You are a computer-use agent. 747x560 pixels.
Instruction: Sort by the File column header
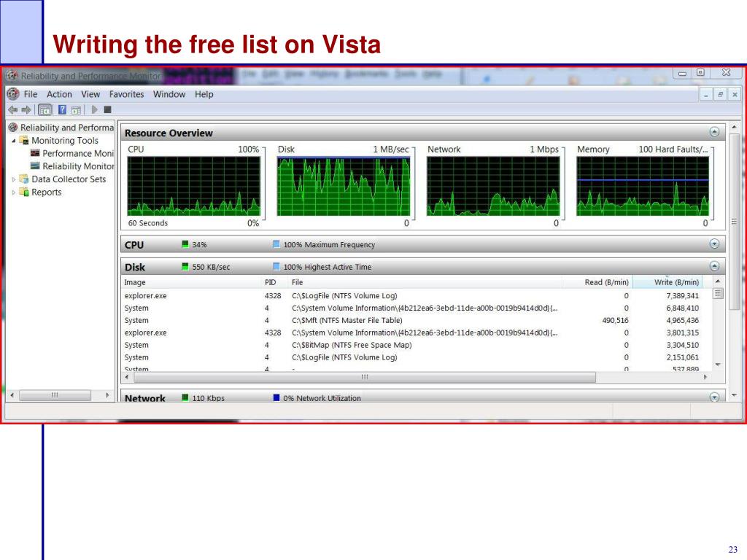[x=425, y=282]
